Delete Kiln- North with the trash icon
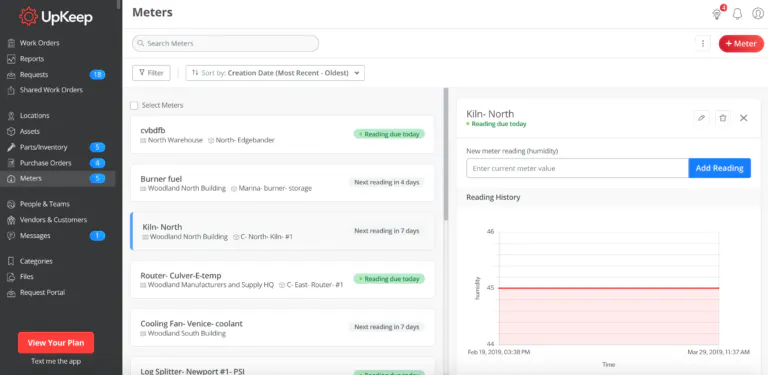 722,118
